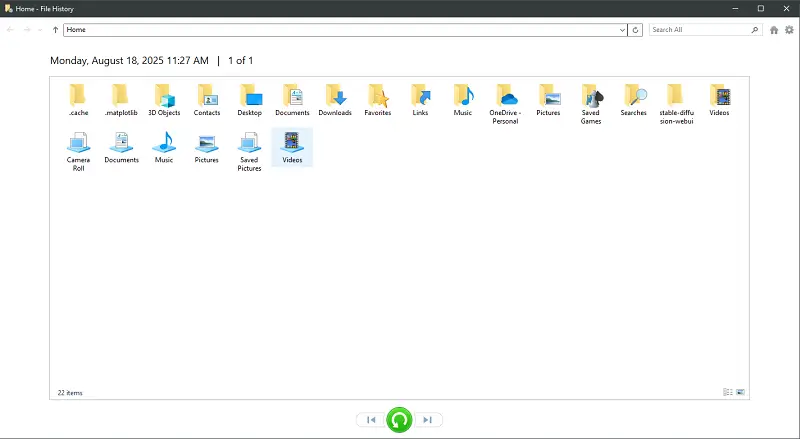Click the Home address bar path
This screenshot has height=439, width=800.
(340, 30)
